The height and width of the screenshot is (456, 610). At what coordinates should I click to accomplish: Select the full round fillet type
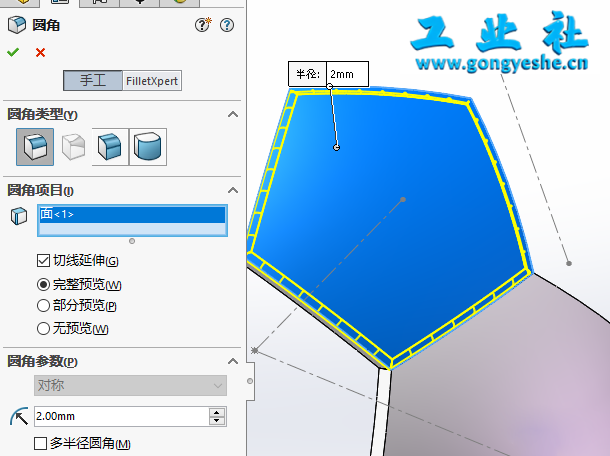coord(148,147)
